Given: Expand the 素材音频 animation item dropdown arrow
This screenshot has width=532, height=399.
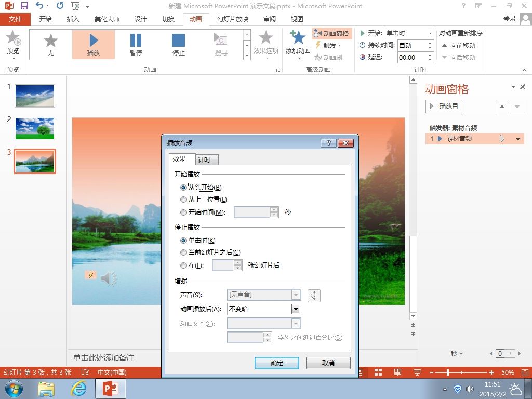Looking at the screenshot, I should [x=518, y=139].
